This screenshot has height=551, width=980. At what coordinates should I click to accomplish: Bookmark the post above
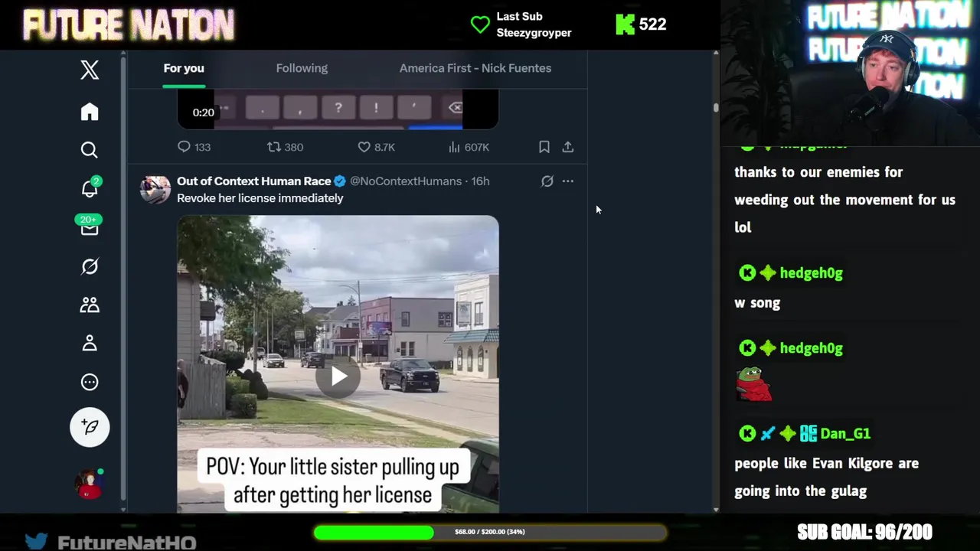[x=544, y=147]
